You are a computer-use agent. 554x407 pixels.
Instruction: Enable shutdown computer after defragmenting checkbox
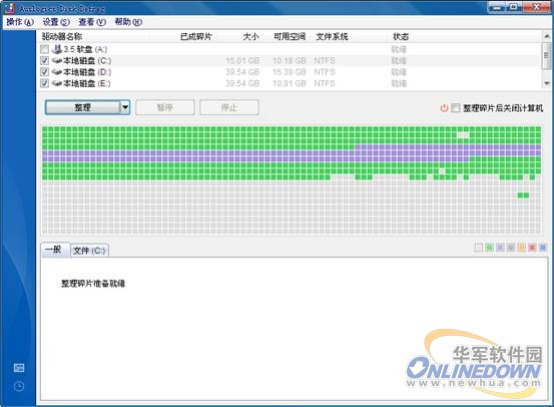point(456,108)
